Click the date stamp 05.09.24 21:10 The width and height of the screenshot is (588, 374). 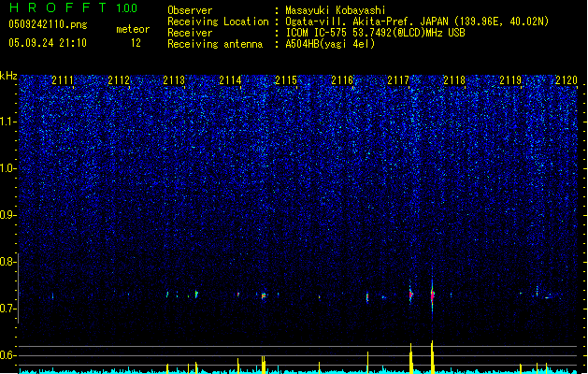pyautogui.click(x=48, y=43)
